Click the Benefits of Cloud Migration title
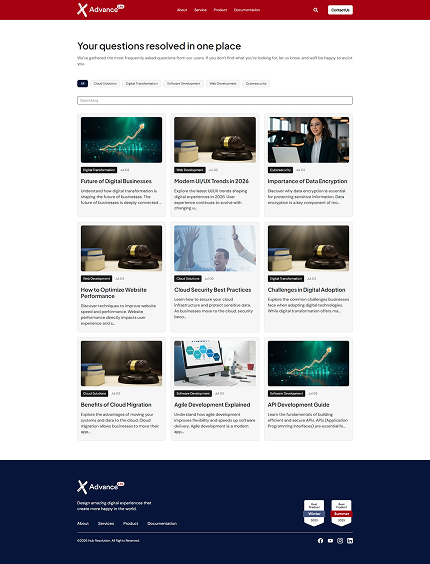The height and width of the screenshot is (564, 430). (x=116, y=405)
